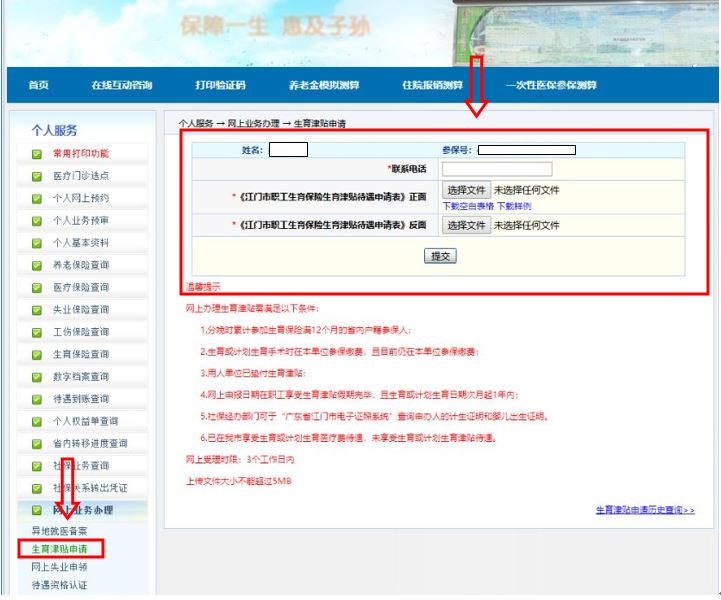The width and height of the screenshot is (721, 600).
Task: Open the 待遇资格认证 sub-item
Action: point(59,585)
